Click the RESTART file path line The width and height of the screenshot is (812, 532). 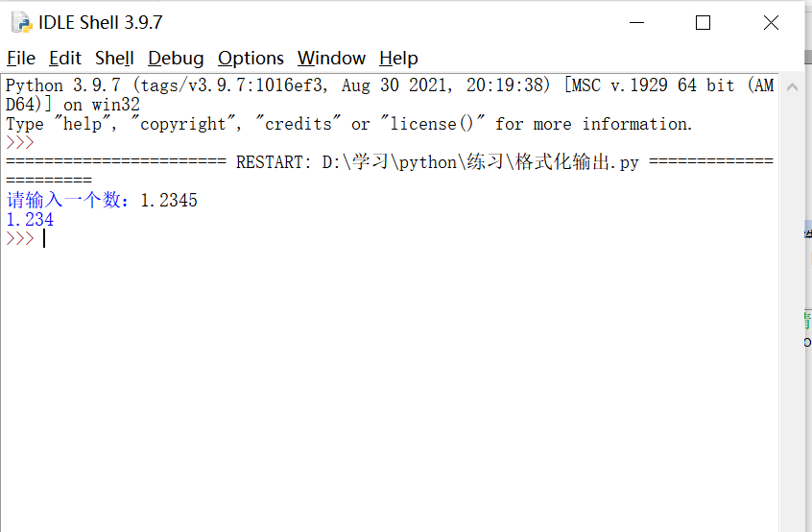390,162
